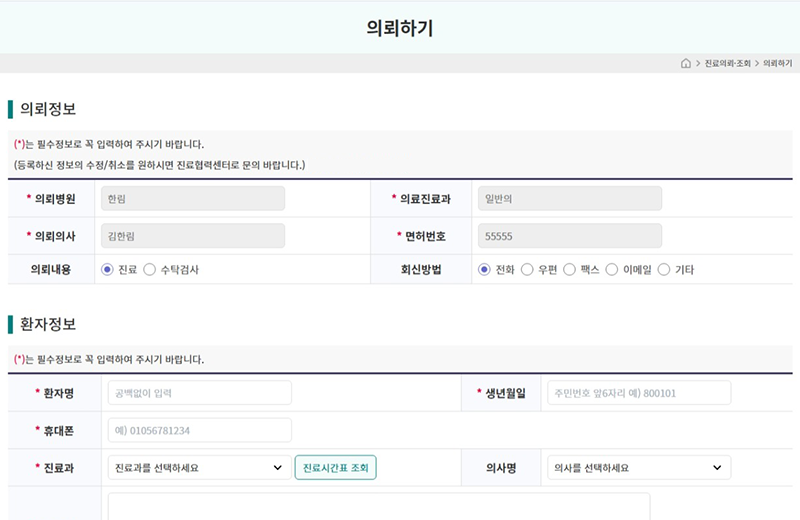Focus the 환자명 input field
800x520 pixels.
pos(199,393)
